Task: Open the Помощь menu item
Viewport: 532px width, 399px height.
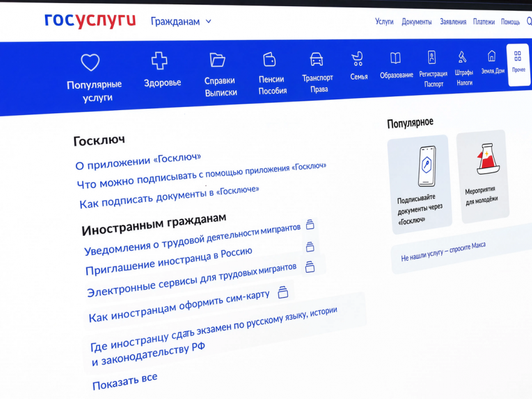Action: (510, 22)
